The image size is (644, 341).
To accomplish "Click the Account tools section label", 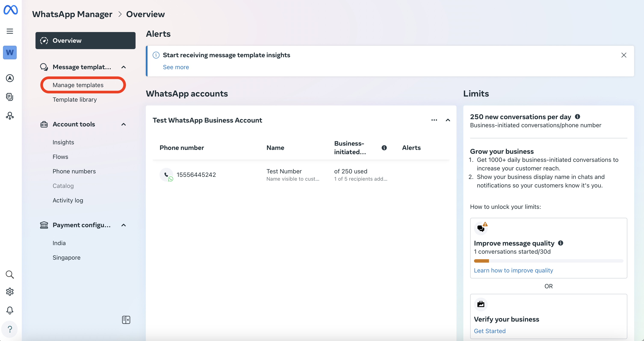I will (x=74, y=124).
